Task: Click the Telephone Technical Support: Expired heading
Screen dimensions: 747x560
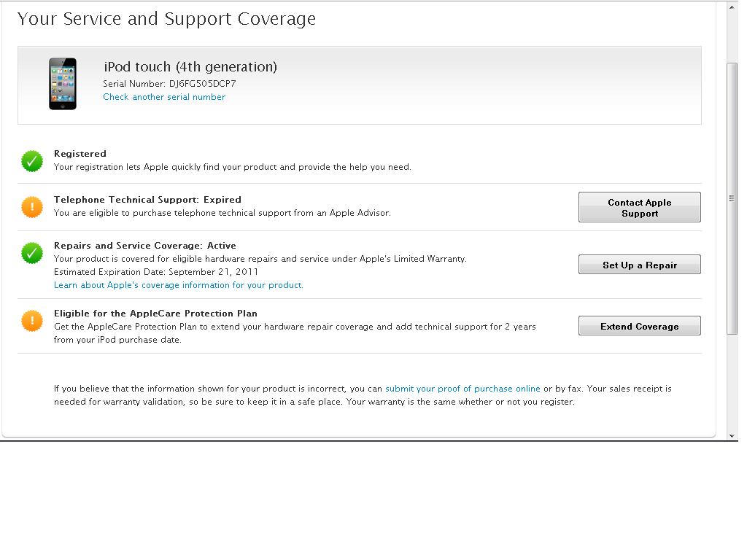Action: (x=147, y=200)
